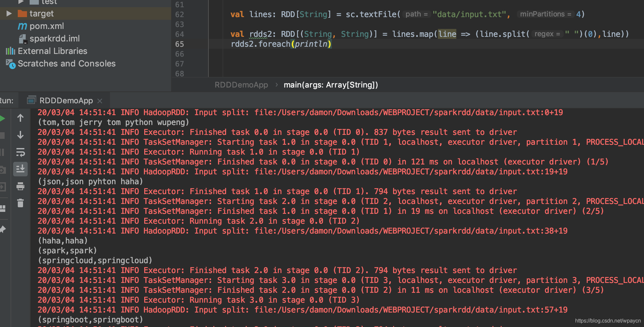Click the Run panel label
Screen dimensions: 644x327
tap(7, 101)
